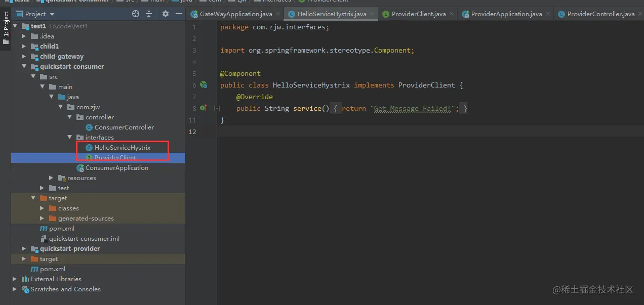Image resolution: width=644 pixels, height=305 pixels.
Task: Collapse the test1 root project node
Action: (x=15, y=26)
